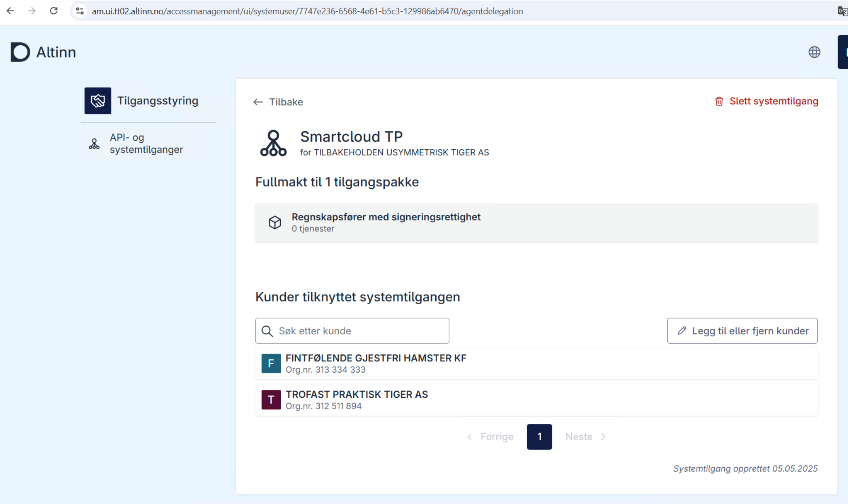Click the Smartcloud TP system icon
848x504 pixels.
tap(273, 143)
